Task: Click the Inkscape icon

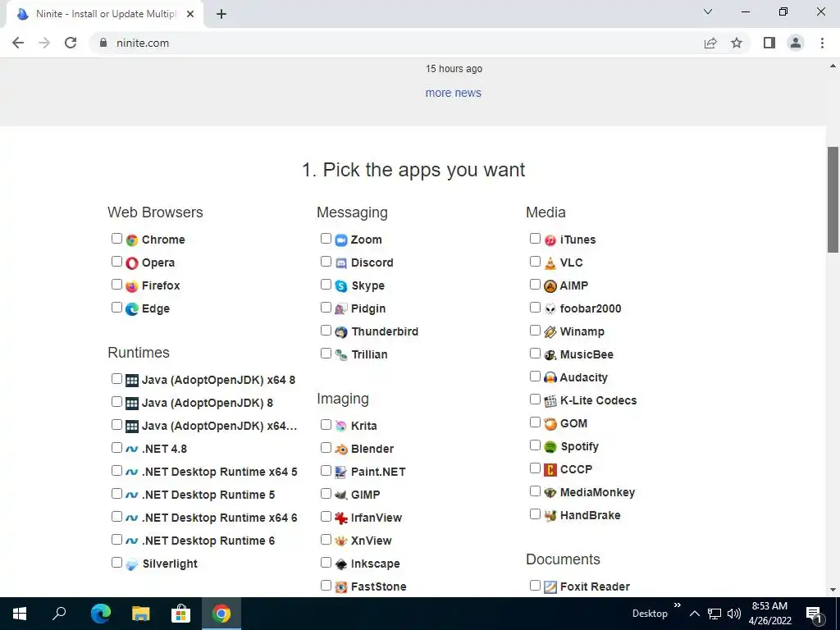Action: (341, 564)
